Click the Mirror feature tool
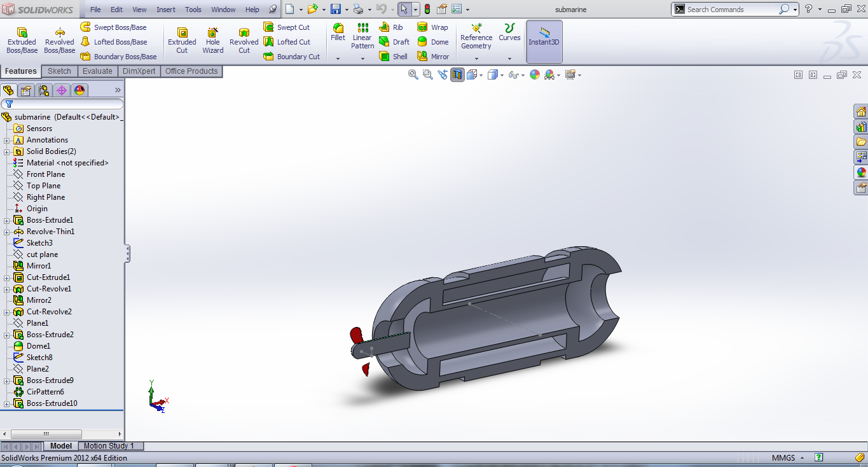 (433, 57)
